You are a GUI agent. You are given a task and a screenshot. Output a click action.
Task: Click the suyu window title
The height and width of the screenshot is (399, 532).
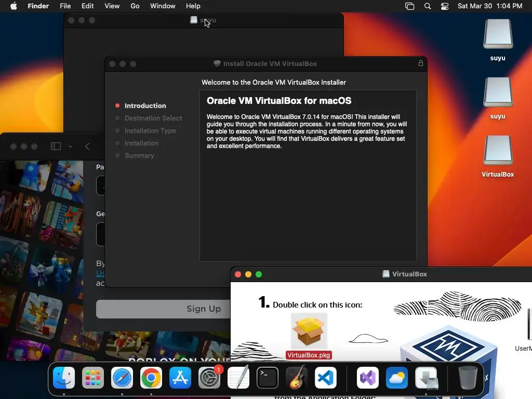pos(208,20)
